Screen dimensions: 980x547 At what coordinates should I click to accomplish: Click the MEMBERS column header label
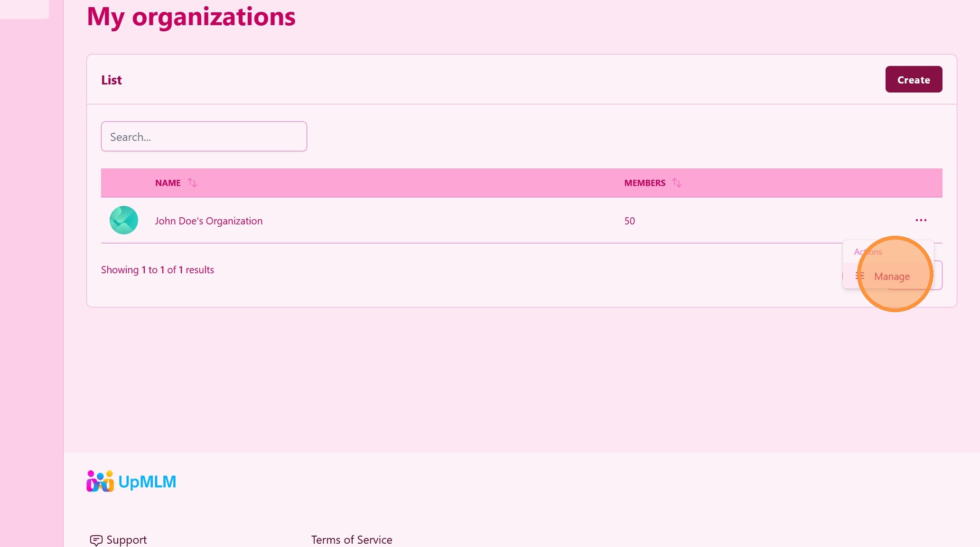point(644,183)
